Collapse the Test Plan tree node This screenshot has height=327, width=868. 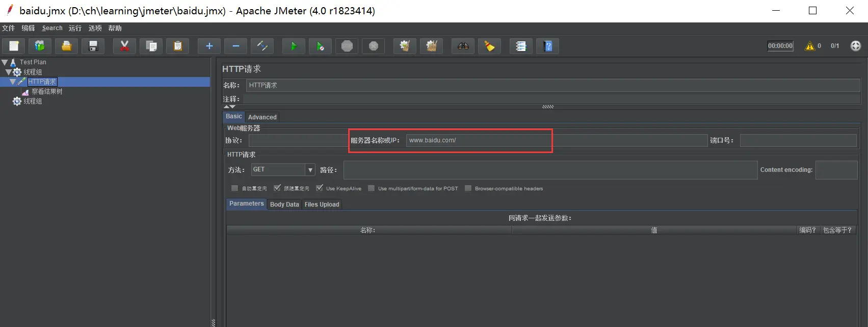tap(5, 62)
